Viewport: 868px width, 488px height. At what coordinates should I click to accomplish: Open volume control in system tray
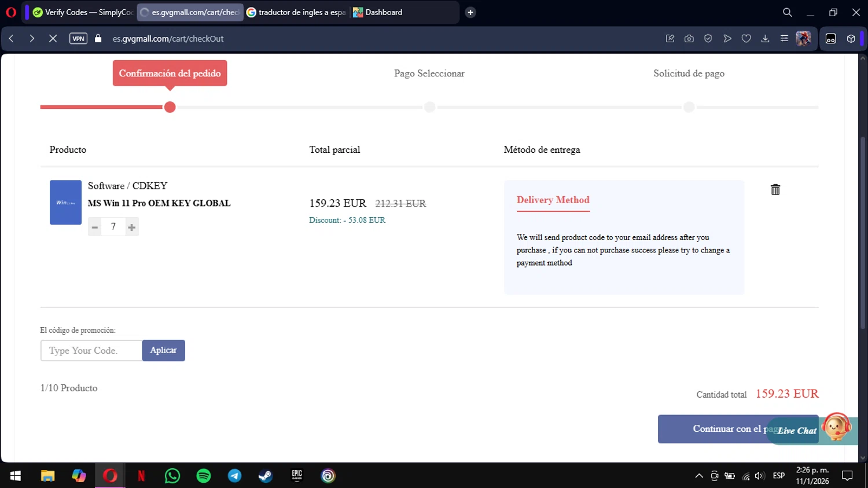tap(760, 476)
